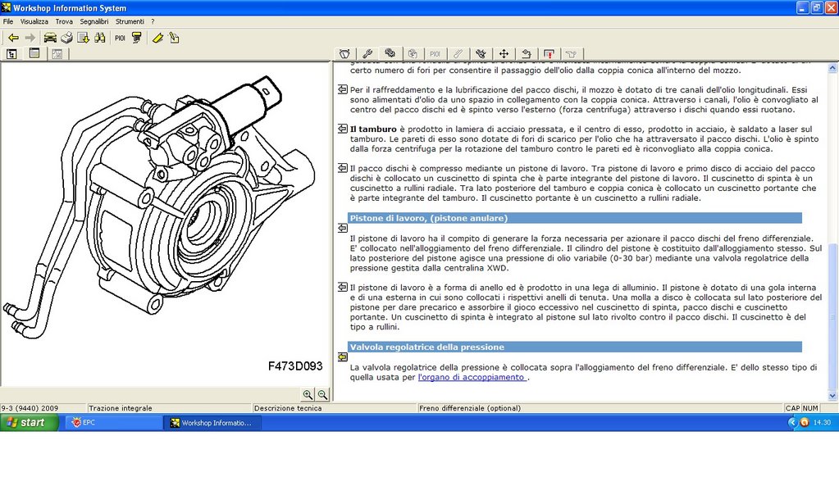Show the tree structure view icon
This screenshot has width=839, height=504.
pos(11,53)
